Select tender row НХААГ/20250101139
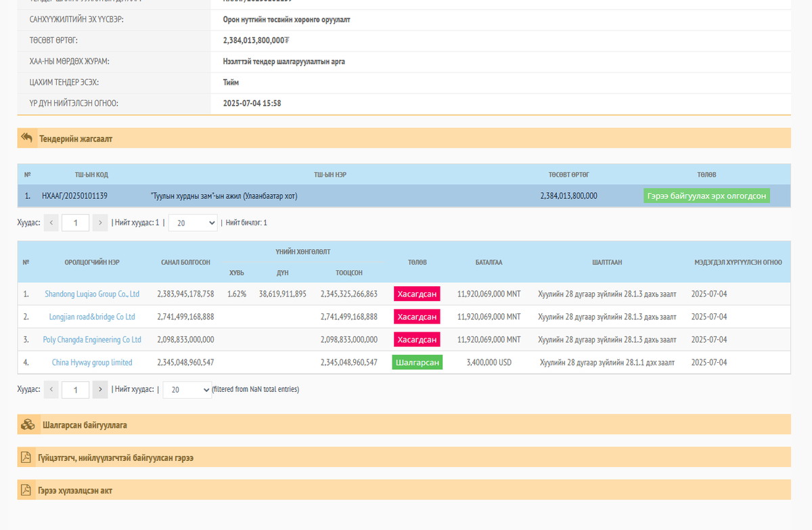812x530 pixels. pos(404,196)
